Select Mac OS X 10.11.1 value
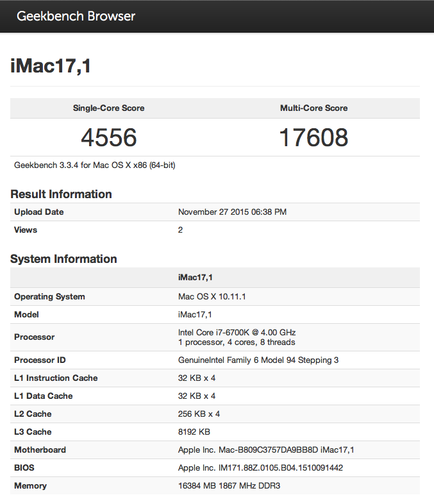Screen dimensions: 434x504 pyautogui.click(x=212, y=296)
